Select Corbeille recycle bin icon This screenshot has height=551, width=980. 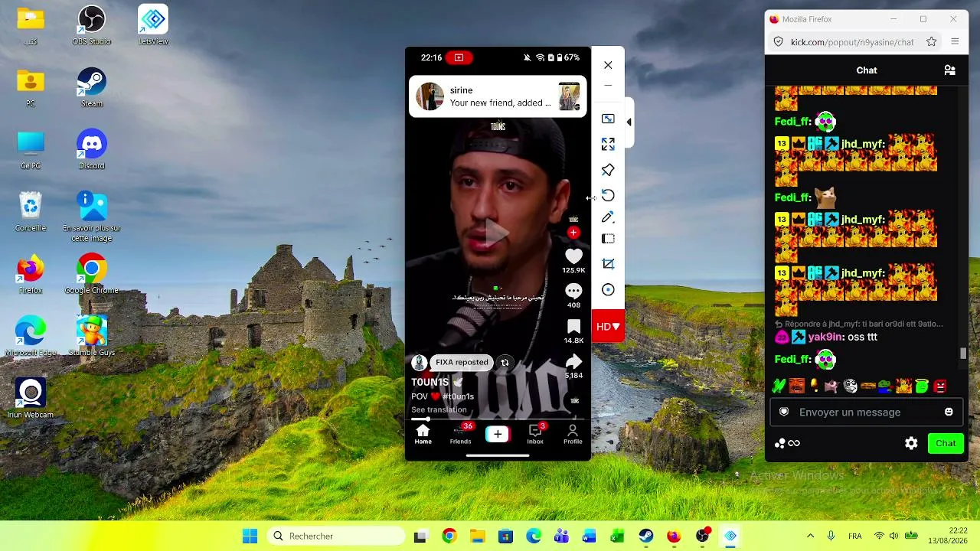31,212
